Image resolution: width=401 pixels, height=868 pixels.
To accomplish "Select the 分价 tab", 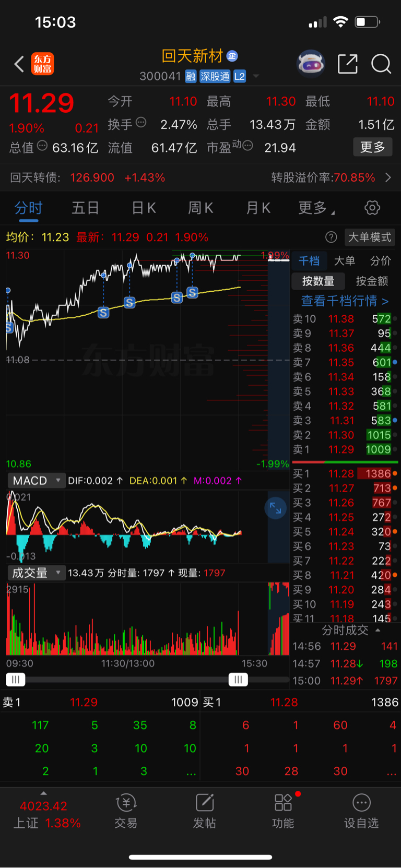I will 381,260.
